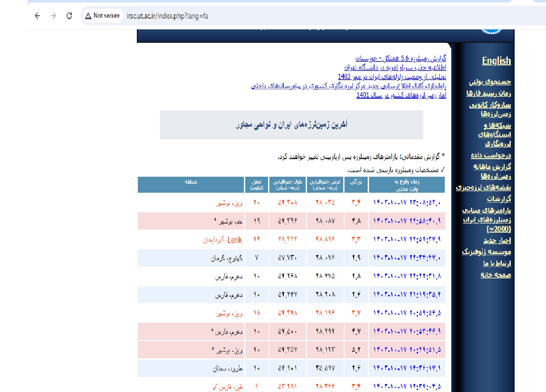Open earthquake time ۲۰:۵۳:۴۶.۹ entry
The height and width of the screenshot is (392, 546).
tap(407, 331)
